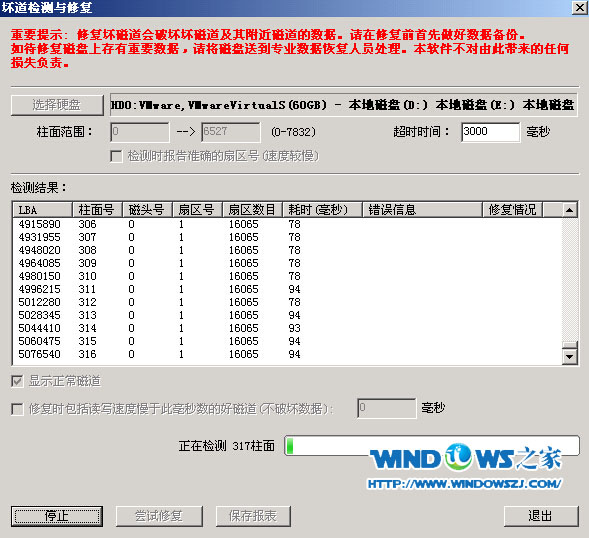Click the results list scroll-up arrow

[x=569, y=210]
